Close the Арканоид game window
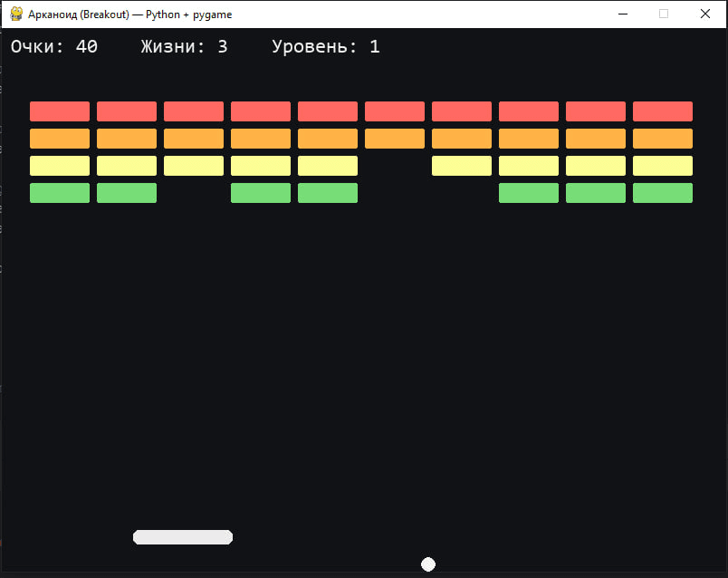 705,14
